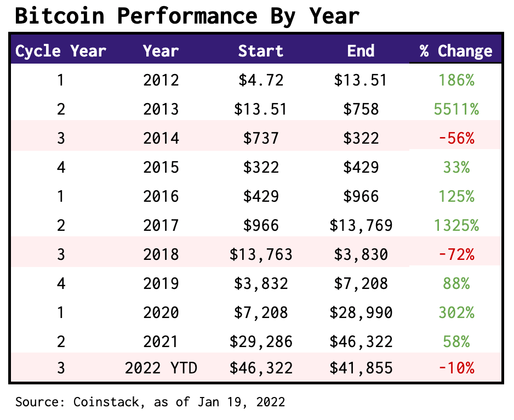
Task: Select the End column header
Action: (361, 51)
